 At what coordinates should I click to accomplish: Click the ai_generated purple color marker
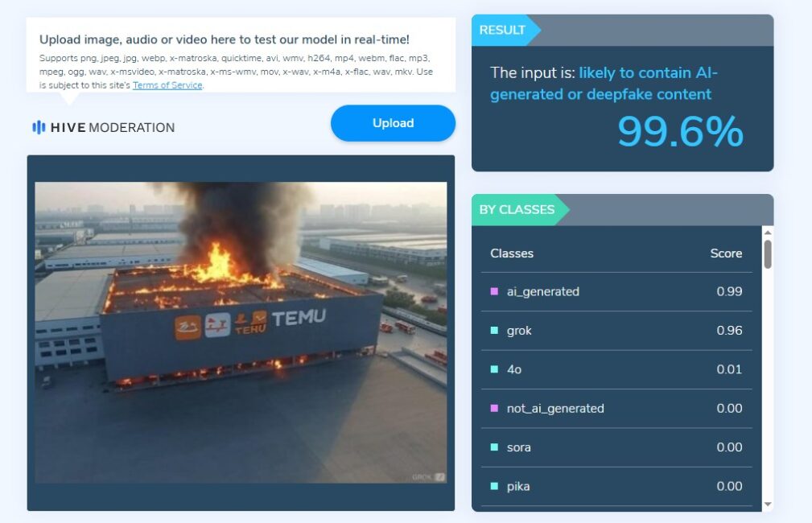495,291
